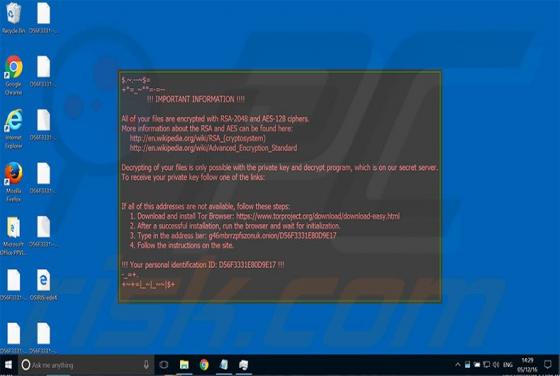
Task: Open the Action Center notifications icon
Action: coord(548,365)
